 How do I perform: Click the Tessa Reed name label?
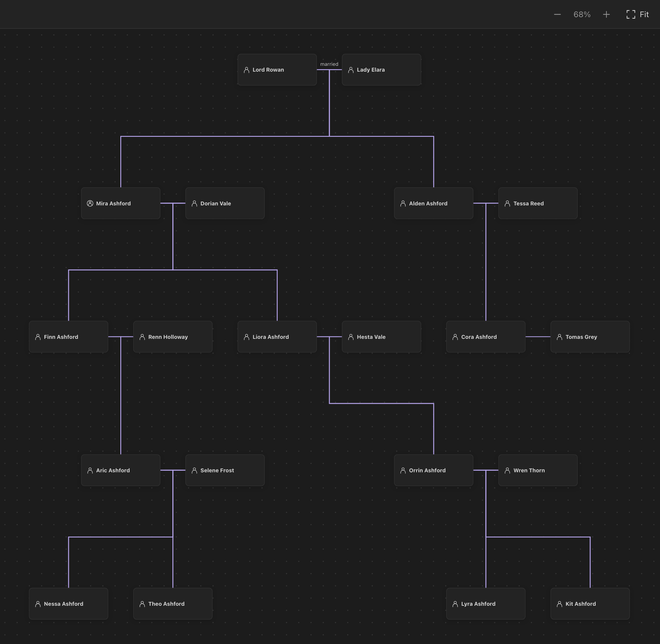tap(528, 203)
